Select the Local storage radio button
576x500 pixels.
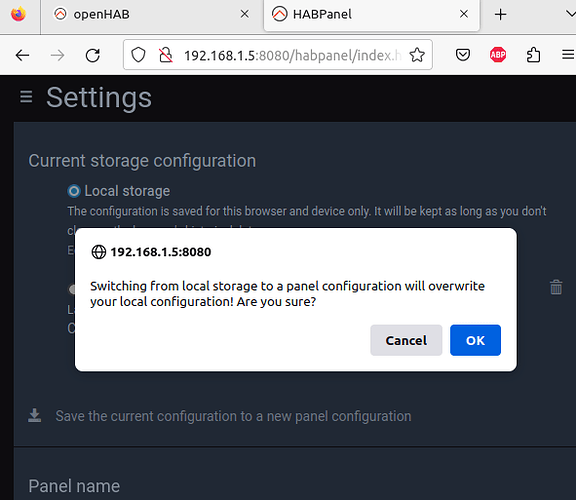click(x=74, y=191)
